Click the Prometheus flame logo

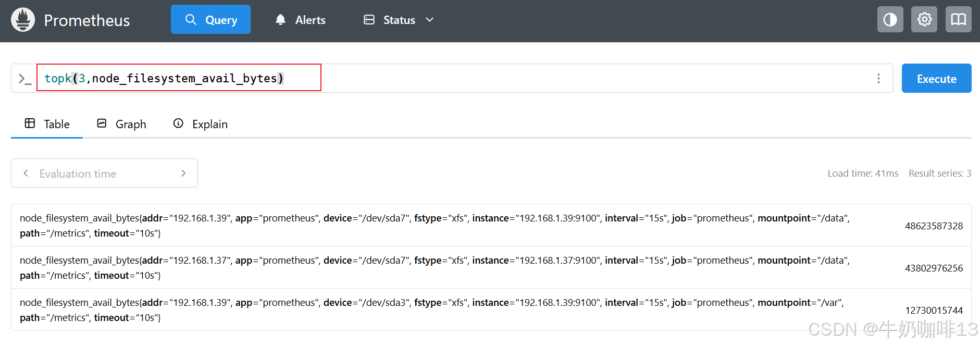point(23,20)
